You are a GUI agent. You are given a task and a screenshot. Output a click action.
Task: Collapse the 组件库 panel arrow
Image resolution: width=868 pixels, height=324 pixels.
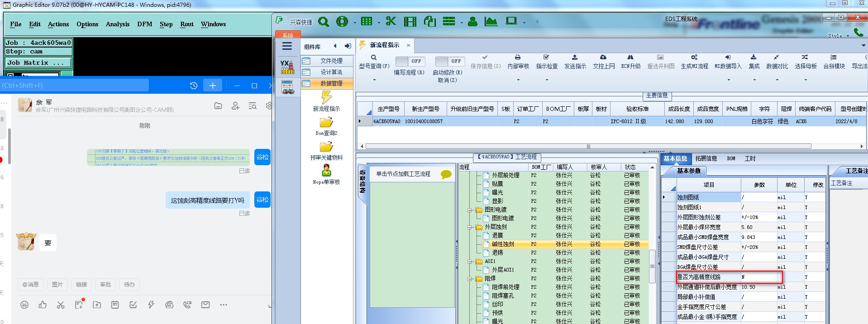335,46
